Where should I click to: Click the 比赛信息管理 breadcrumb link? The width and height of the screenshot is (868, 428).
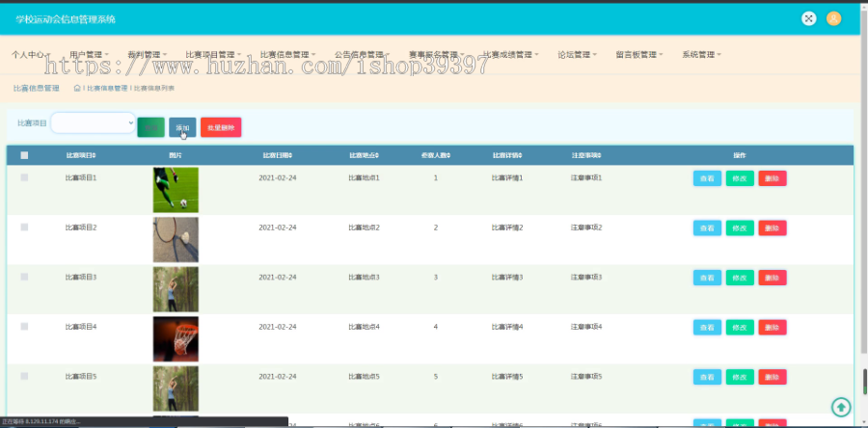[107, 88]
